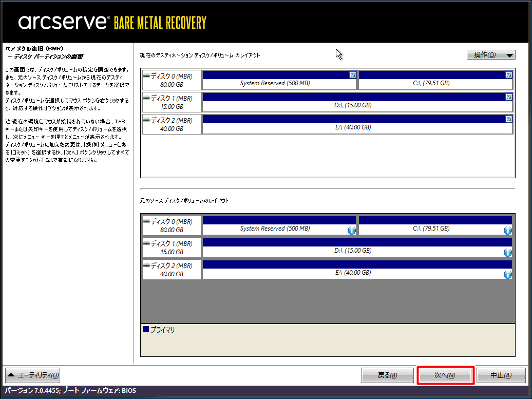Click destination ディスク 0 (MBR) label
This screenshot has height=399, width=532.
pyautogui.click(x=172, y=77)
